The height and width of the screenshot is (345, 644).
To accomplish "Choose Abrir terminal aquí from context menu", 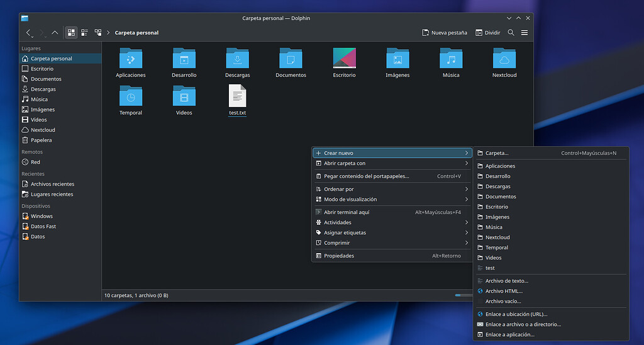I will pos(347,212).
